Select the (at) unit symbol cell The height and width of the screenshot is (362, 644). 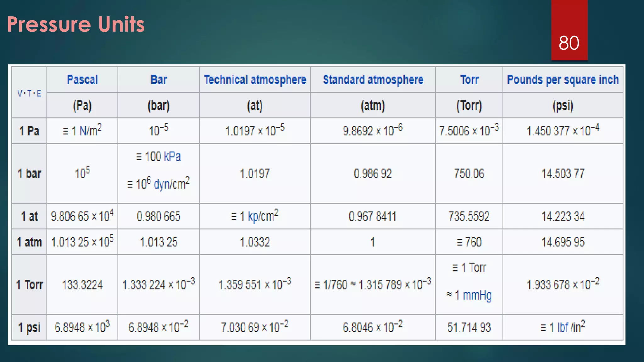tap(255, 105)
